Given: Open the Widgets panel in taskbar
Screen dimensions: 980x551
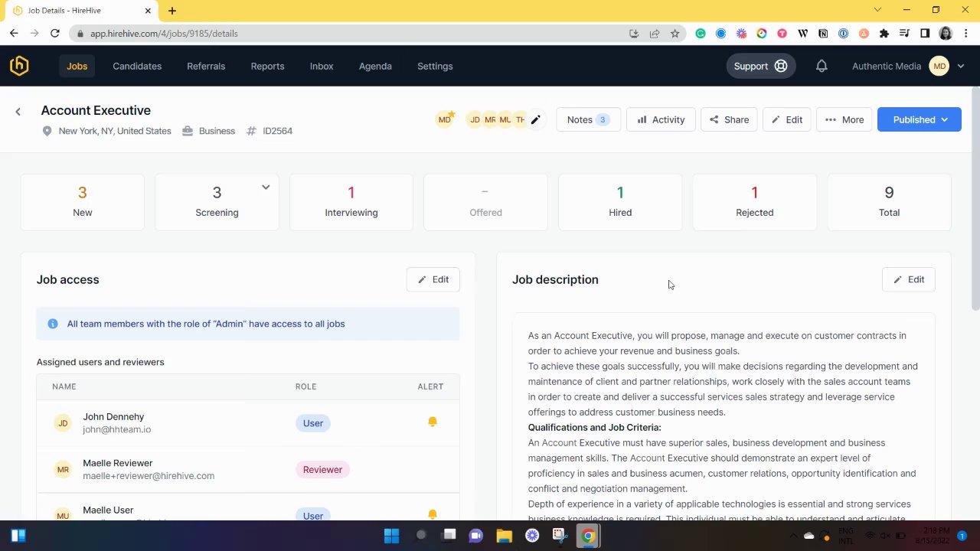Looking at the screenshot, I should point(18,536).
